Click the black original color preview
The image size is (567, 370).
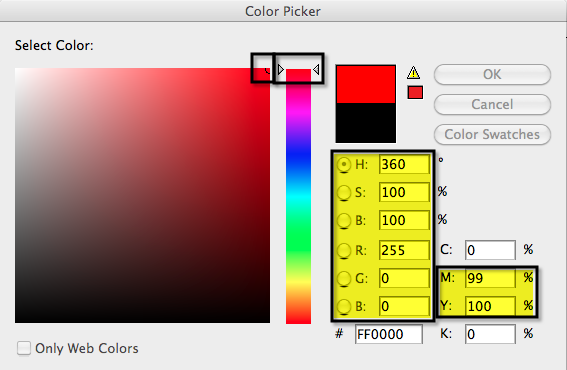[x=366, y=123]
